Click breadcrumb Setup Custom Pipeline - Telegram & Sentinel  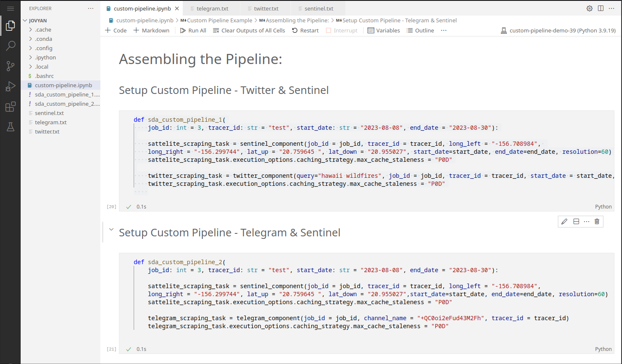click(x=399, y=20)
